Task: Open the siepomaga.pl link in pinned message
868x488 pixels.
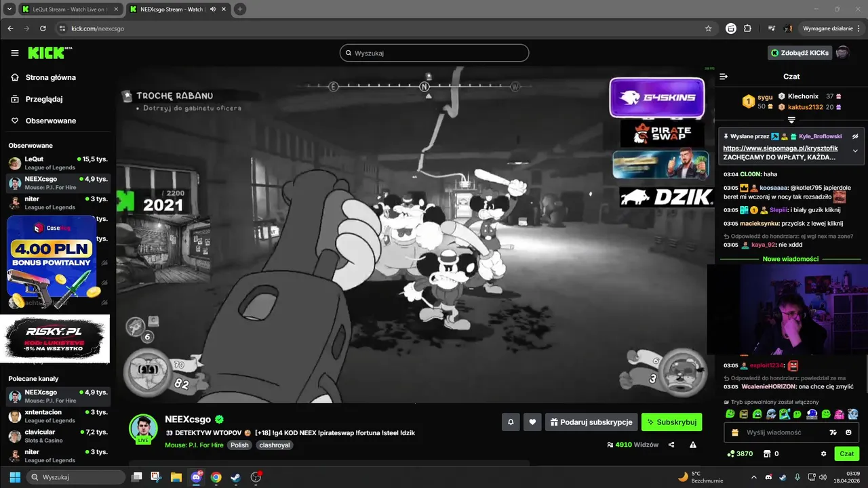Action: tap(780, 148)
